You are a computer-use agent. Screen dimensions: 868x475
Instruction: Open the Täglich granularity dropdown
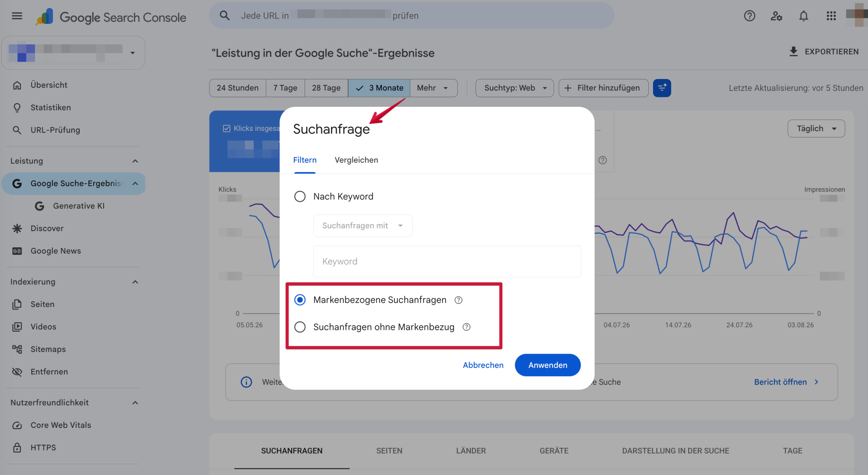(x=816, y=128)
